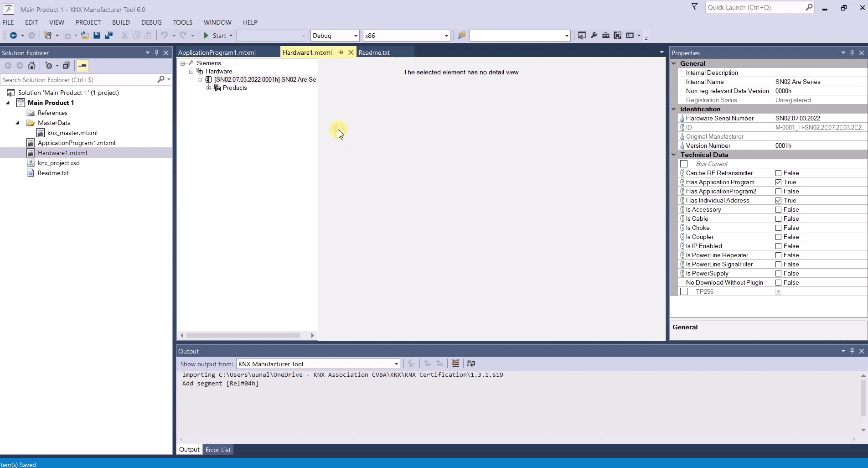Uncheck Has Application Program checkbox
The width and height of the screenshot is (868, 468).
(779, 182)
